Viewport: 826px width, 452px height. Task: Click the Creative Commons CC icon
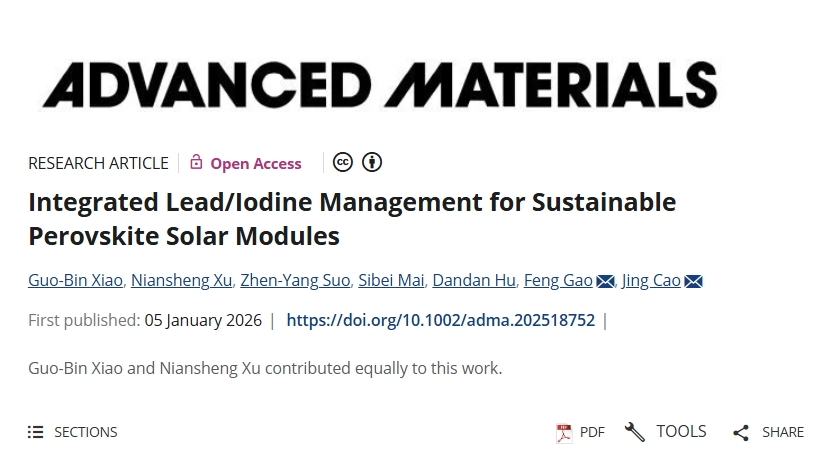[343, 162]
